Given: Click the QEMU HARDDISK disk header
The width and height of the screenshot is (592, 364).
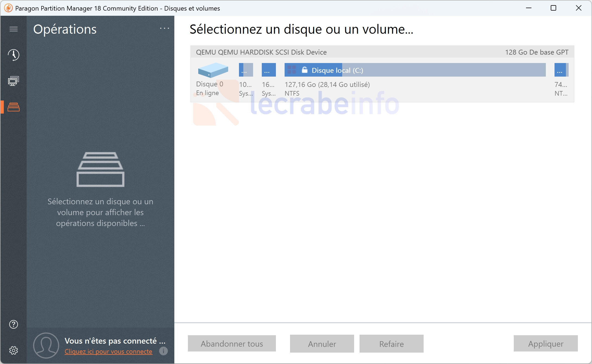Looking at the screenshot, I should 382,52.
